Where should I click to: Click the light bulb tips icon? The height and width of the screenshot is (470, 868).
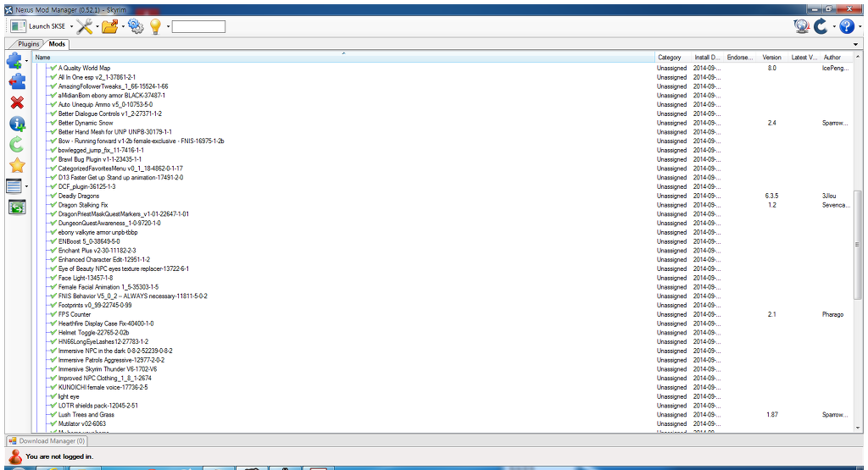pyautogui.click(x=156, y=26)
